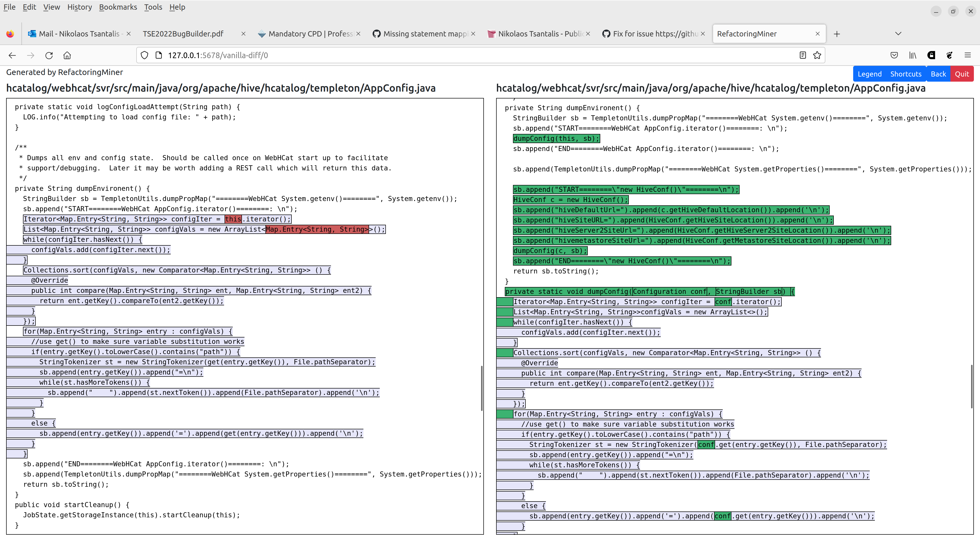Image resolution: width=980 pixels, height=551 pixels.
Task: Go to the browser home page
Action: [x=67, y=55]
